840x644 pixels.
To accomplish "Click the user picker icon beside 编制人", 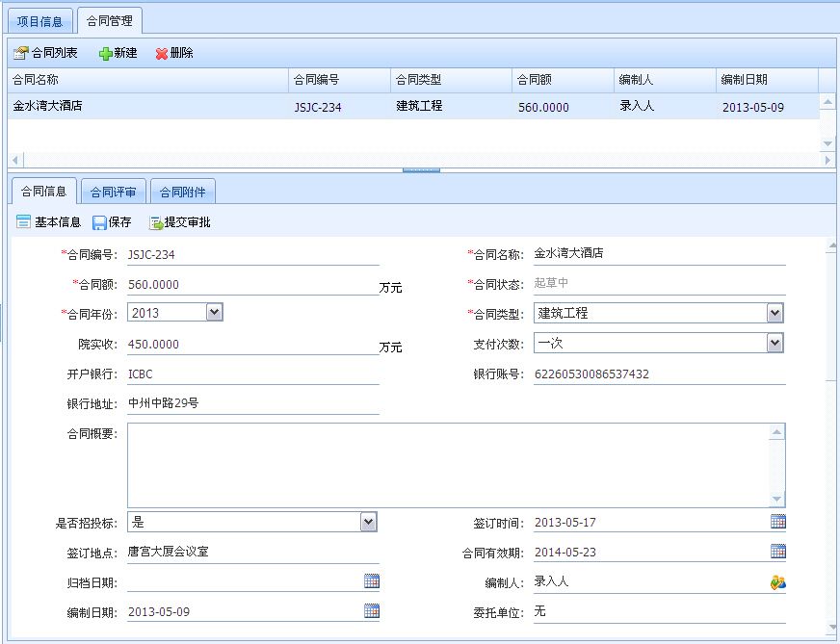I will [780, 581].
